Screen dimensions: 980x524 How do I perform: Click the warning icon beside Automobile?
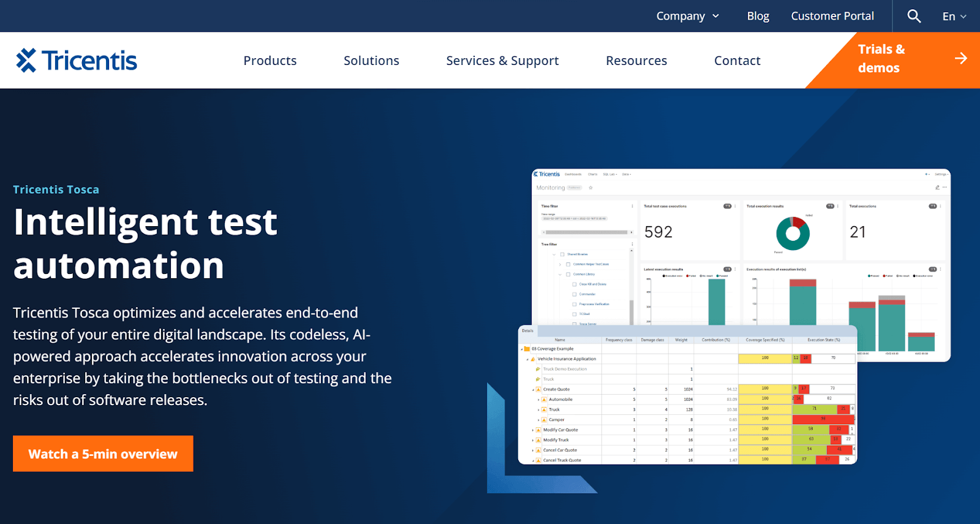544,400
